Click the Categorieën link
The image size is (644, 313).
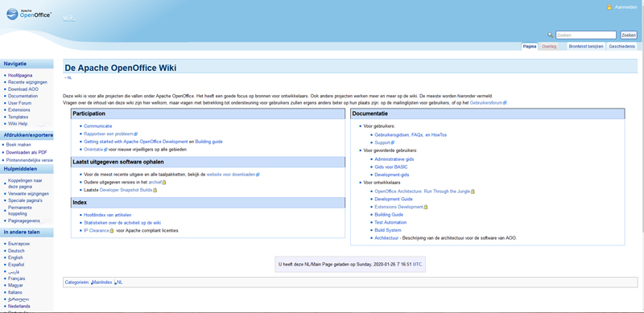click(x=76, y=282)
